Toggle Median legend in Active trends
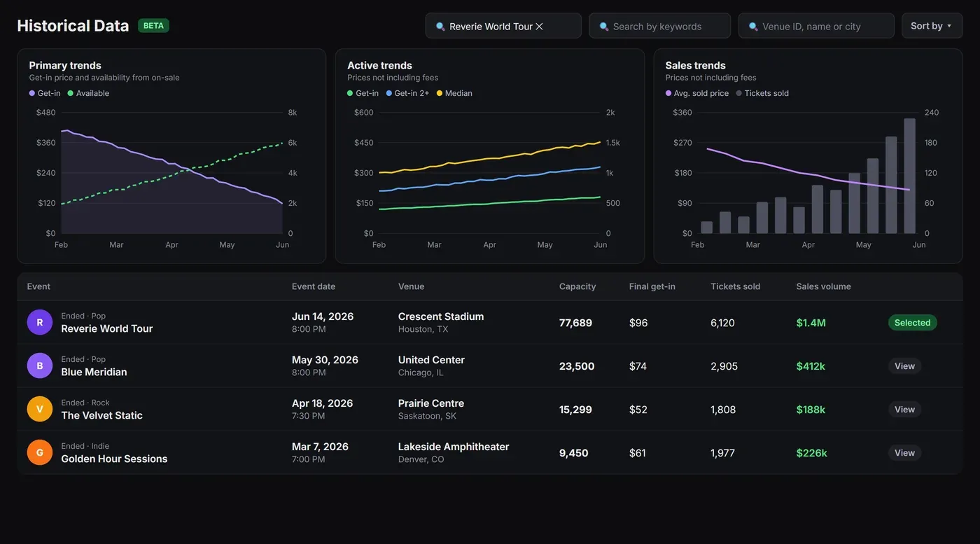980x544 pixels. pyautogui.click(x=454, y=93)
